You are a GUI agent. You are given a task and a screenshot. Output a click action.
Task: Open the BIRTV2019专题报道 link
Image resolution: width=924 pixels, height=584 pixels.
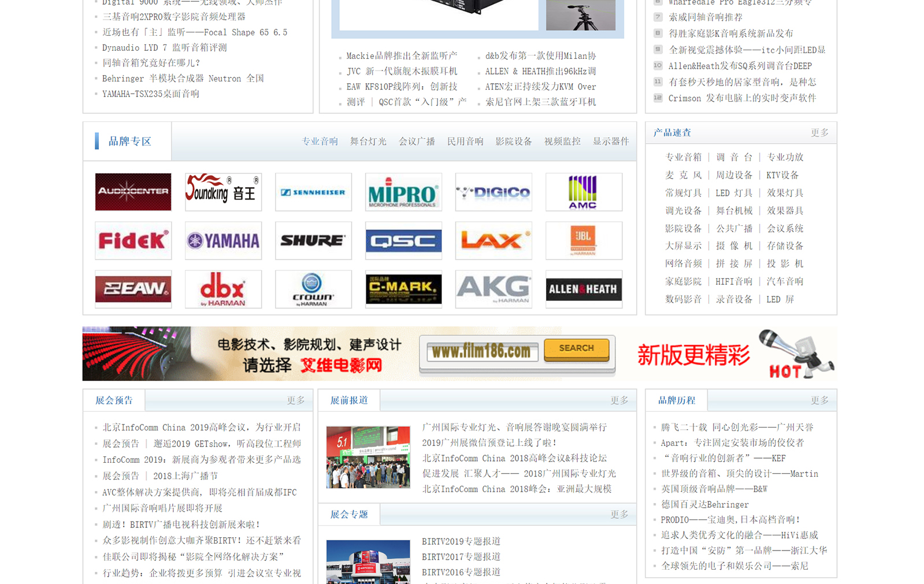click(461, 541)
